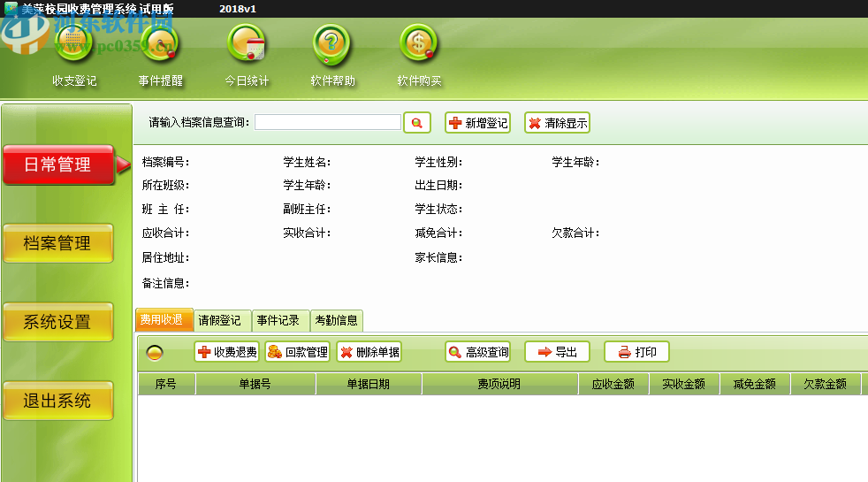Open 高级查询 advanced search

point(477,352)
